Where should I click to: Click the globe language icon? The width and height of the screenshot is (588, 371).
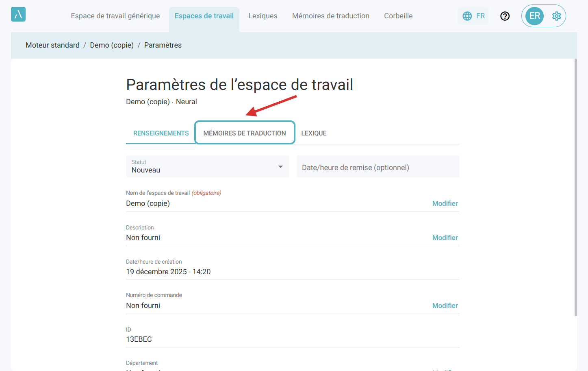(467, 16)
